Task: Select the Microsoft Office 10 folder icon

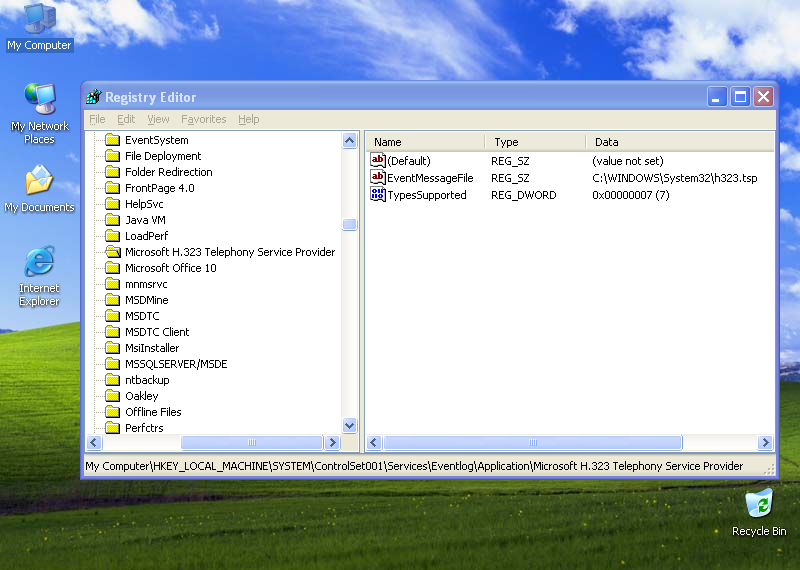Action: (x=112, y=268)
